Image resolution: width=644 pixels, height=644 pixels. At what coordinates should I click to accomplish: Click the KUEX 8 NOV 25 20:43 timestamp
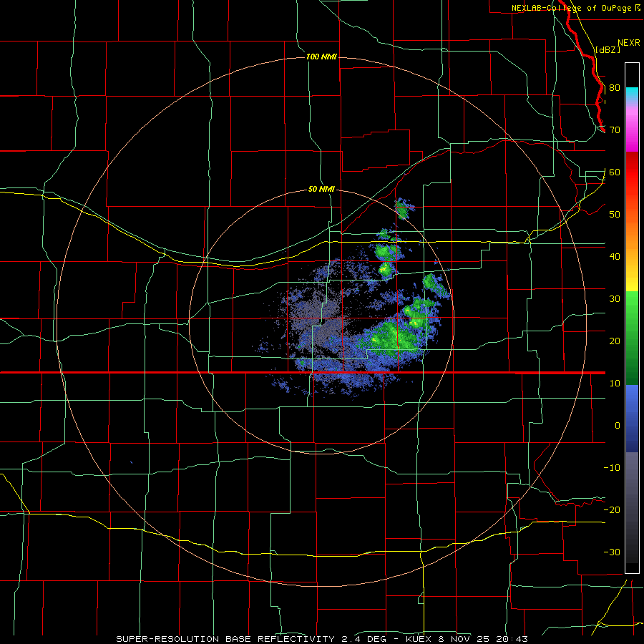[467, 639]
